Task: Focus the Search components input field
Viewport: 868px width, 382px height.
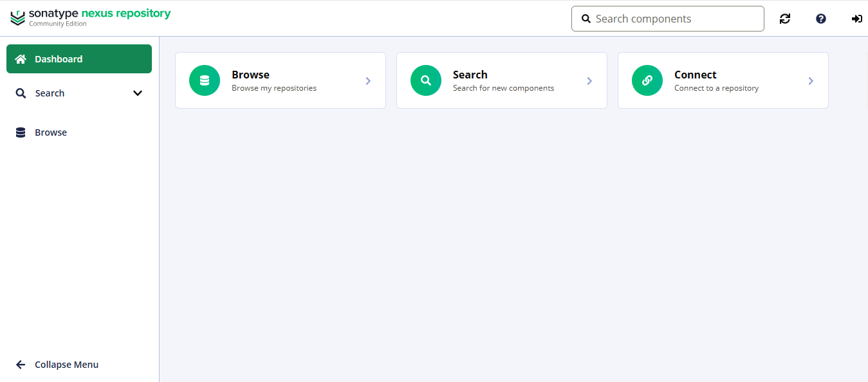Action: click(x=668, y=19)
